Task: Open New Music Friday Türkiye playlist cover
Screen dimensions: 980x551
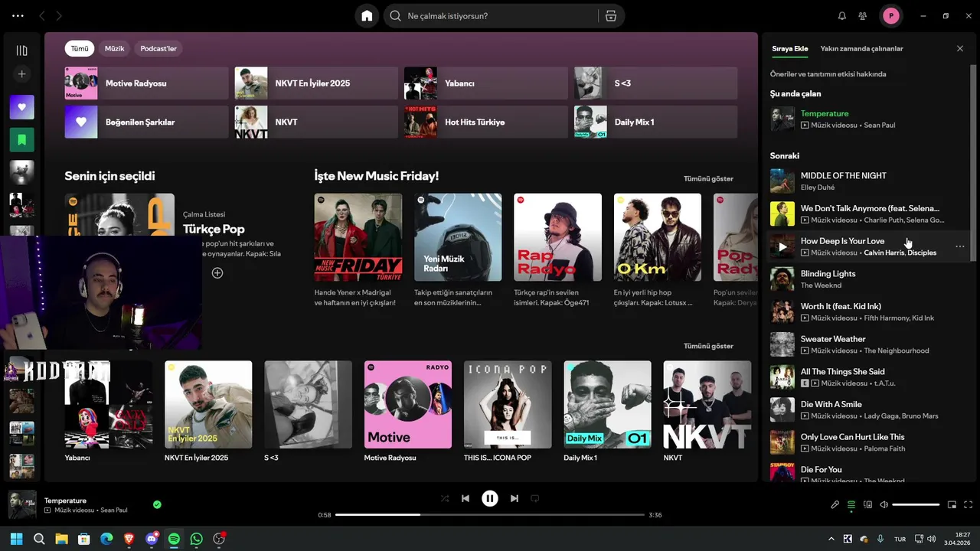Action: point(358,237)
